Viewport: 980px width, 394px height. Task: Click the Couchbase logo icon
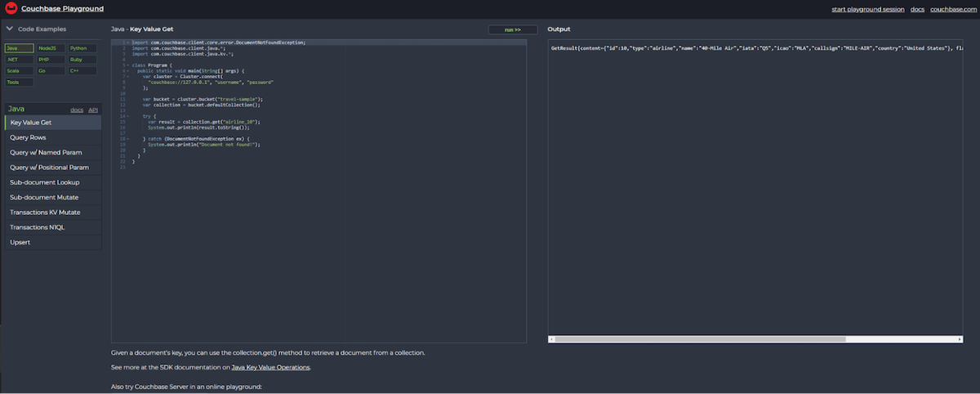pyautogui.click(x=11, y=9)
